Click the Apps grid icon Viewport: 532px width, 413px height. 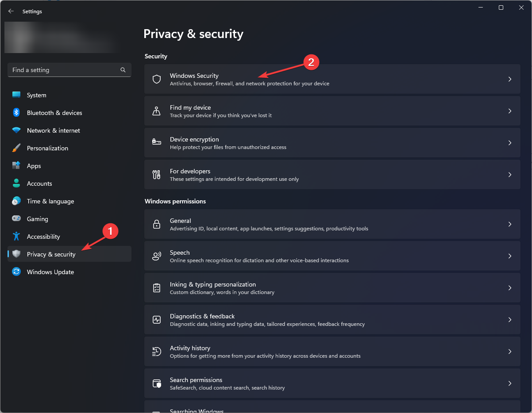16,166
